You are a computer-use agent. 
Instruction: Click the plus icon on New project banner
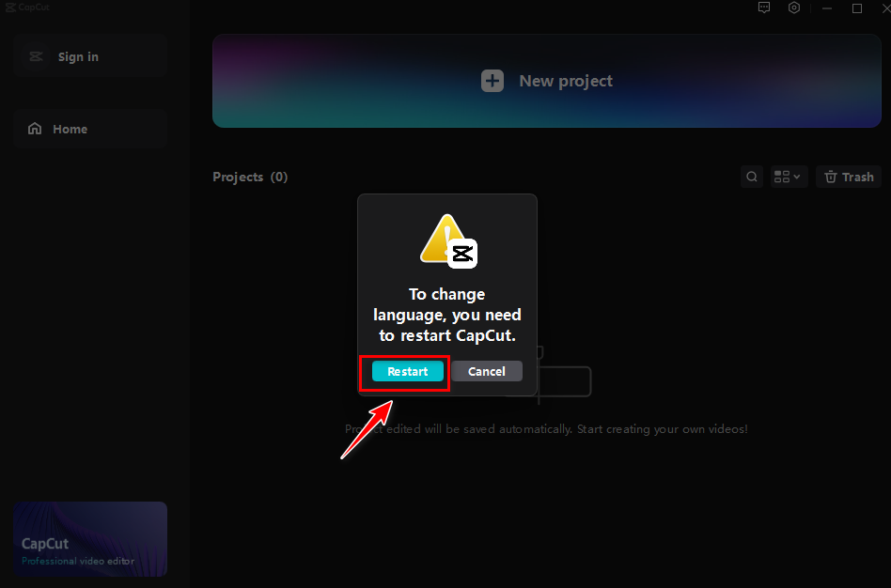click(x=492, y=81)
